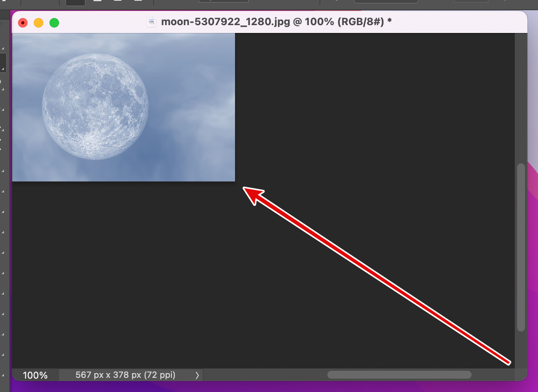Maximize the document window with green button
This screenshot has height=392, width=538.
tap(54, 23)
